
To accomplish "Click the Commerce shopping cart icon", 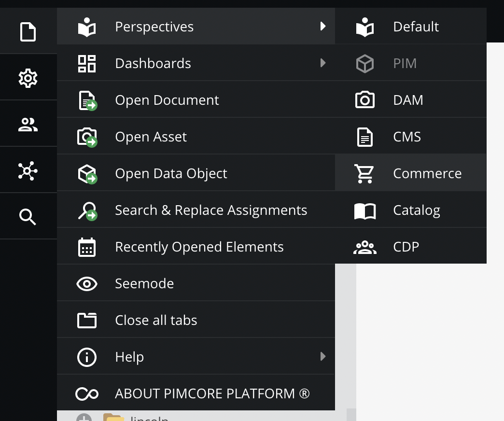I will [x=364, y=174].
